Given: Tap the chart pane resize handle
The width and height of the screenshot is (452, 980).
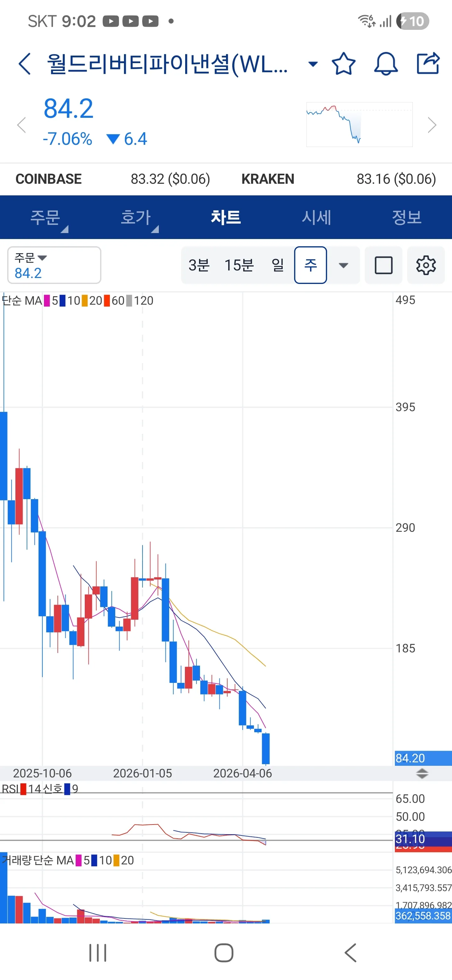Looking at the screenshot, I should 422,773.
